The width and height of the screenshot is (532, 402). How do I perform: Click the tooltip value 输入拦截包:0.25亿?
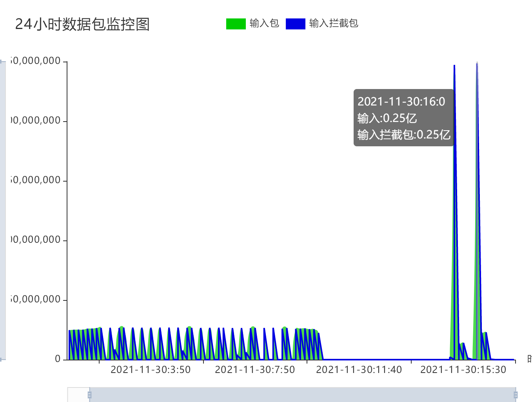click(404, 135)
